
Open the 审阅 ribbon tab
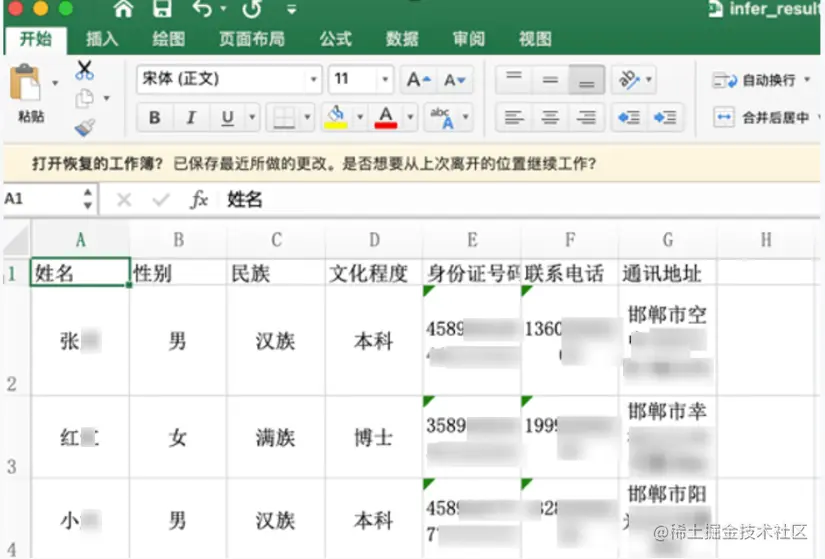tap(468, 39)
